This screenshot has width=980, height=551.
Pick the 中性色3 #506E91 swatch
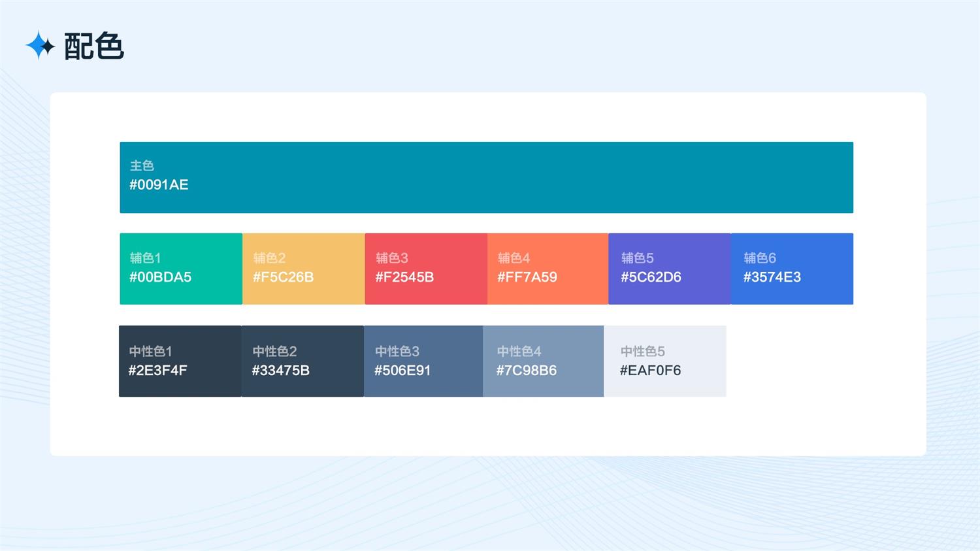tap(423, 361)
